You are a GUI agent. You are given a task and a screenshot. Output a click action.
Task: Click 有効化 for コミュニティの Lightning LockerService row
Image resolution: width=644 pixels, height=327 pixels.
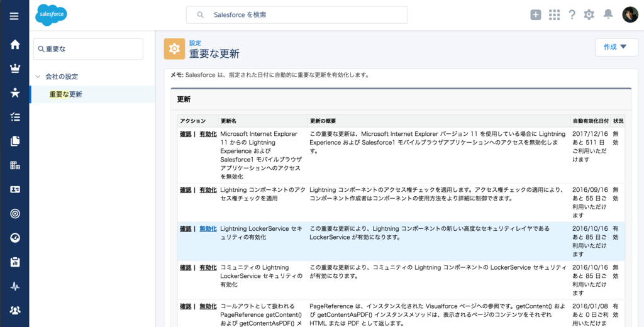tap(208, 267)
